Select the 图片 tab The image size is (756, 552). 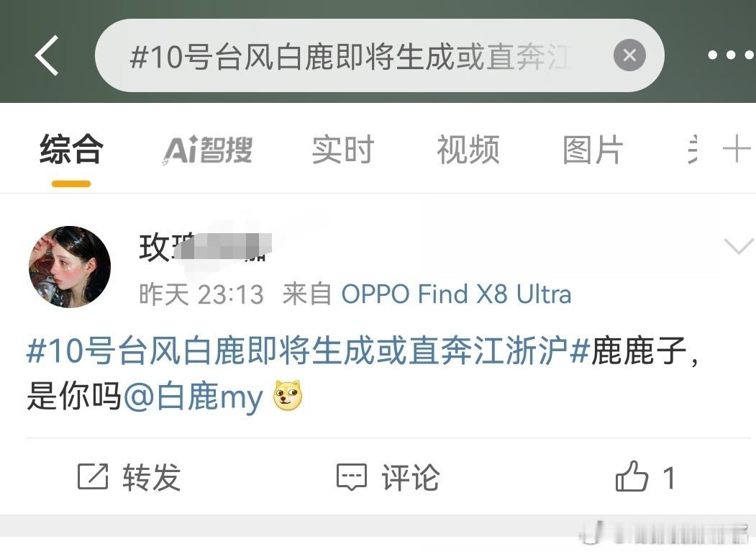click(593, 150)
